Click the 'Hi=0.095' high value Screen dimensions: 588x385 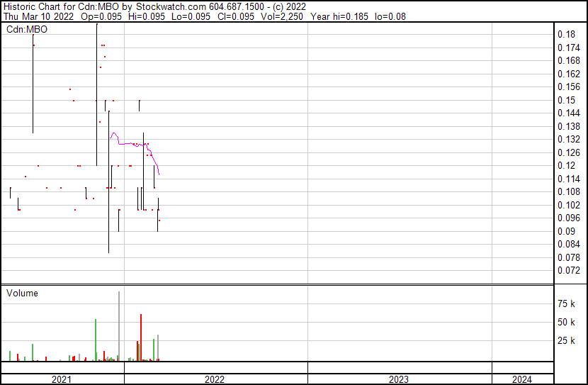coord(146,16)
